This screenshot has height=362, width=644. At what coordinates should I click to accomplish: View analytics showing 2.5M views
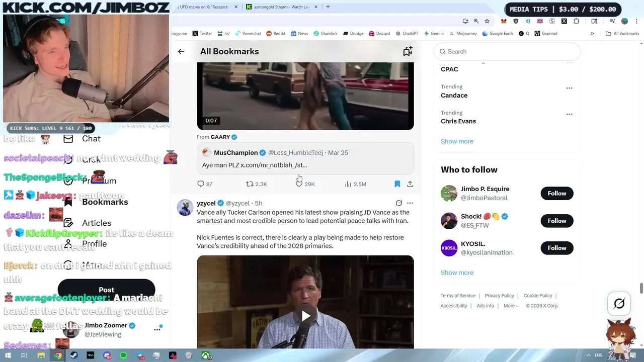coord(355,184)
